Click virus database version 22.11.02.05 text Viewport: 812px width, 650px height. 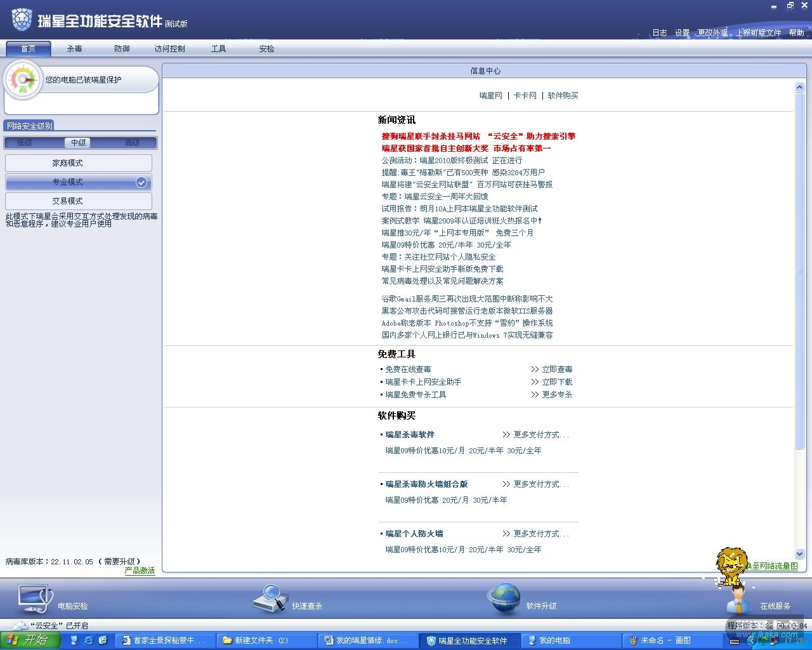tap(72, 562)
